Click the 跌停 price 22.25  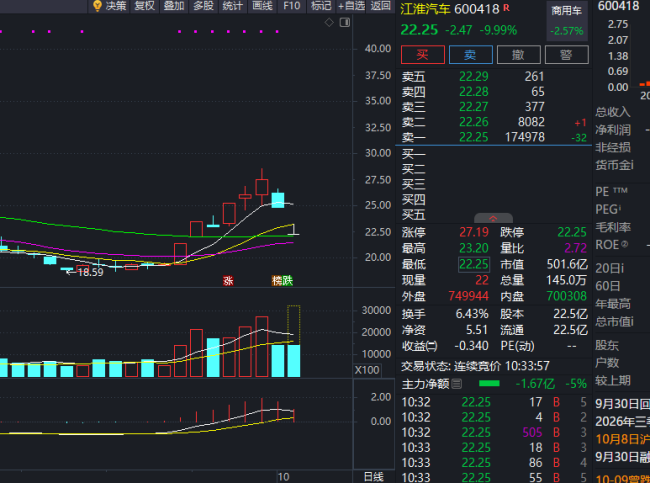(572, 232)
